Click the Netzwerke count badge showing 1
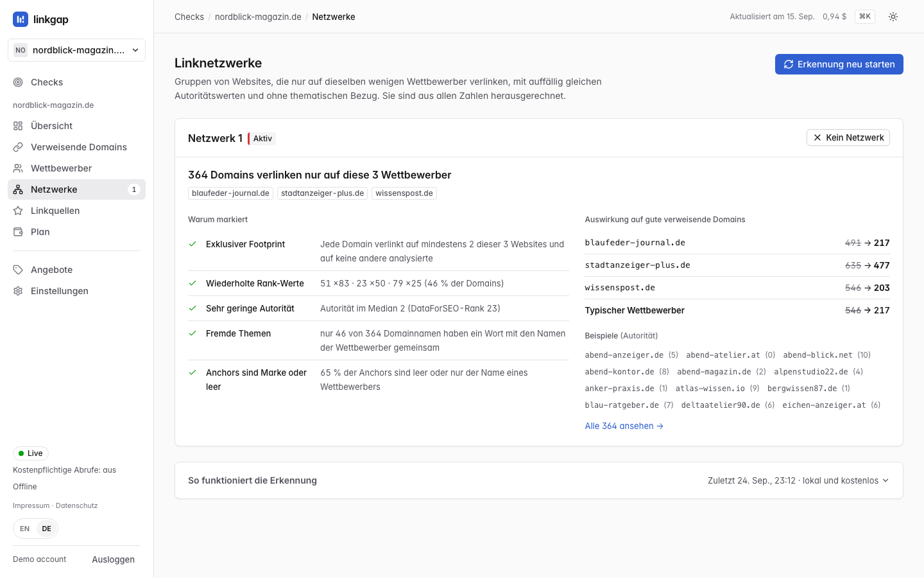Screen dimensions: 924x578 (x=133, y=189)
